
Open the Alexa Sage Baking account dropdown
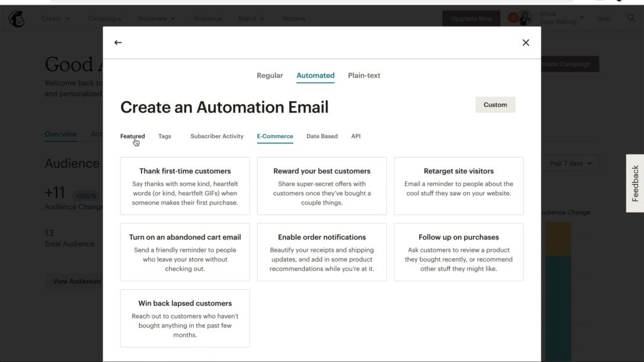tap(561, 18)
